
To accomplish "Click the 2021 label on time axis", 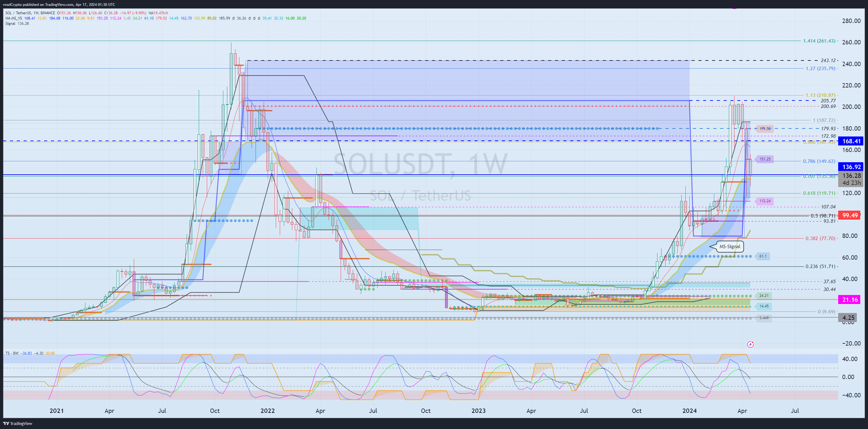I will [x=56, y=411].
